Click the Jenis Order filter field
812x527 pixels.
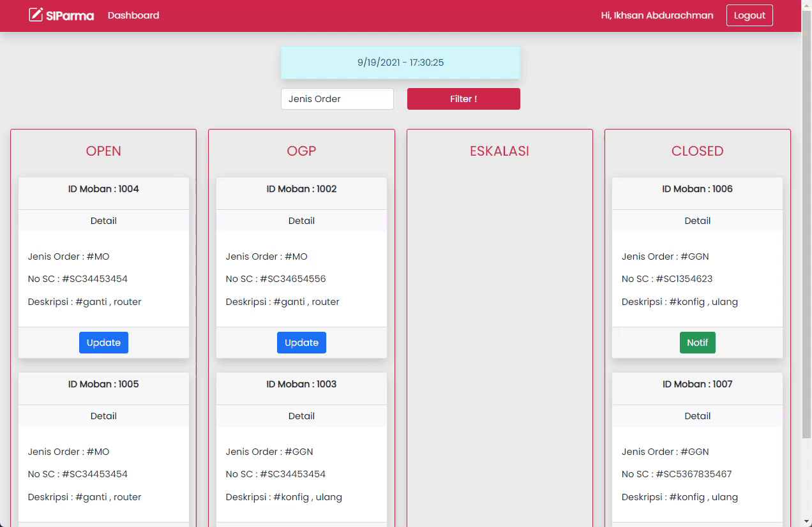coord(337,99)
